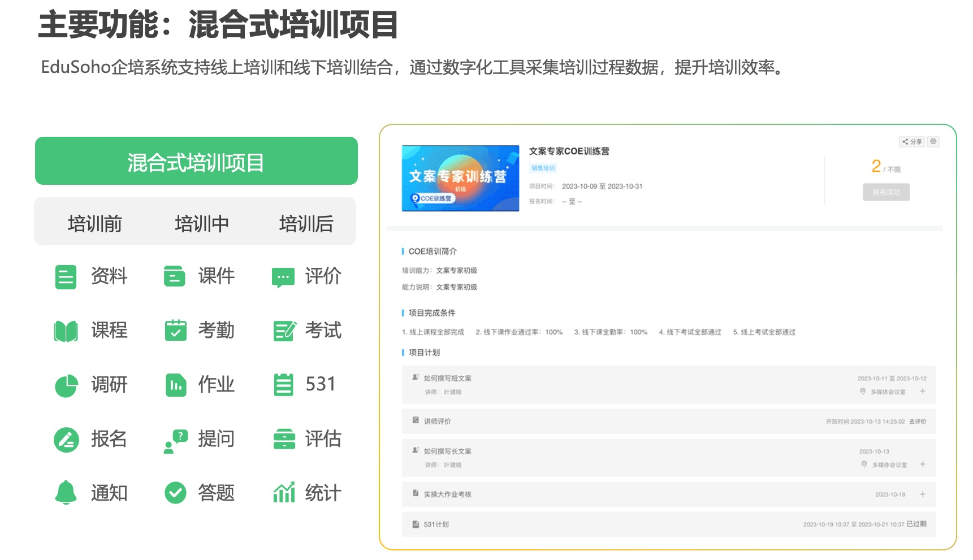The image size is (973, 560).
Task: Click the 考勤 calendar check icon
Action: [175, 330]
